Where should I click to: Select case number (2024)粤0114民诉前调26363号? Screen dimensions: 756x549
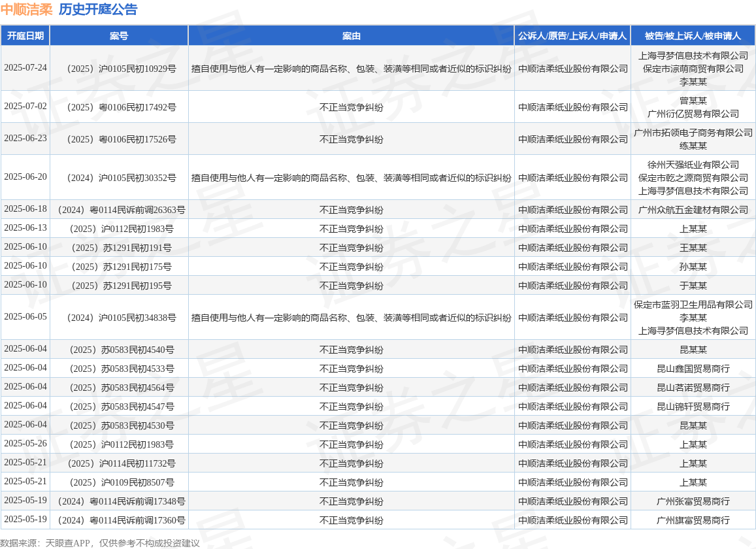pos(119,210)
